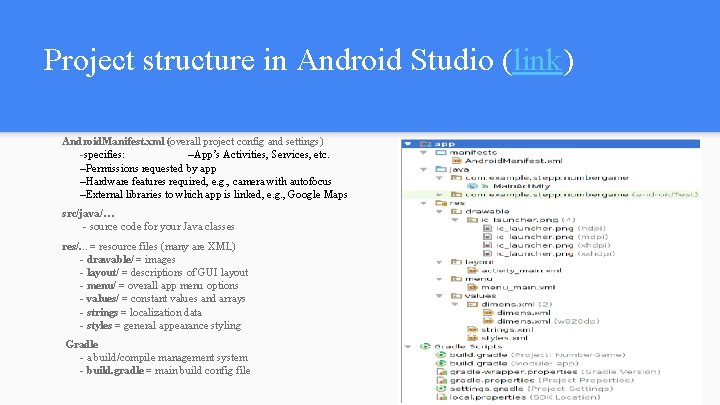Select 'settings.gradle (Project Settings)' file name
The height and width of the screenshot is (405, 720).
531,389
